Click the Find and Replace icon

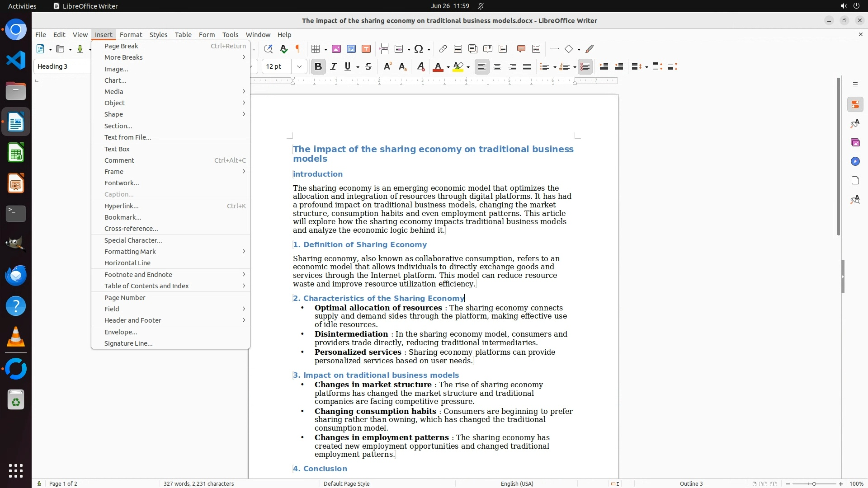(268, 49)
